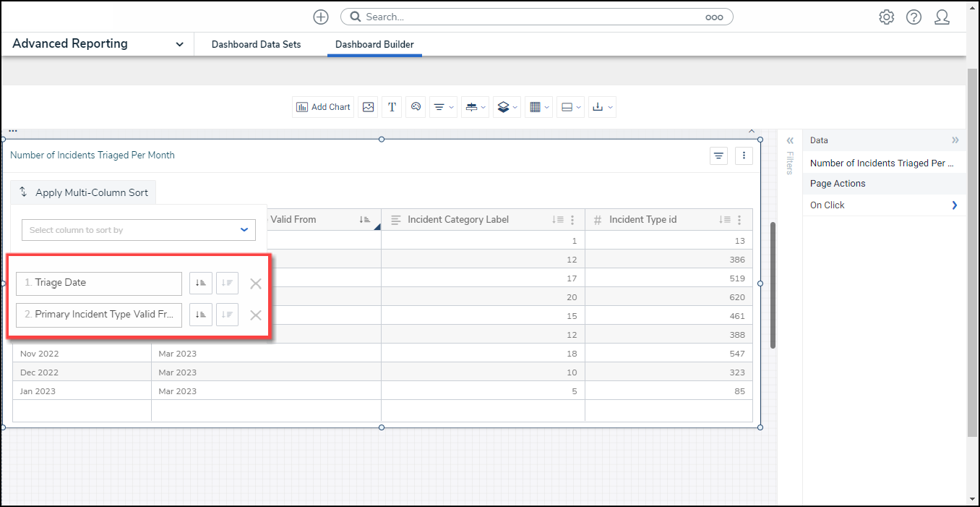Open the chart's three-dot options menu
This screenshot has height=507, width=980.
[x=744, y=155]
